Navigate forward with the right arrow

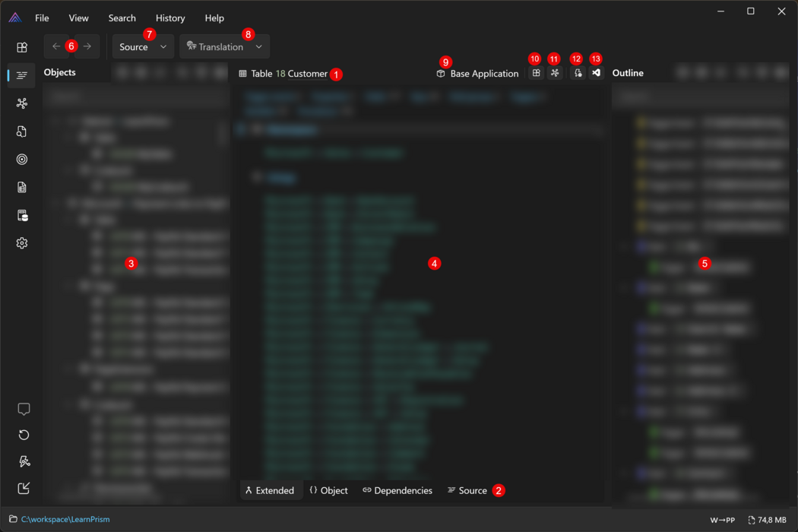coord(87,46)
